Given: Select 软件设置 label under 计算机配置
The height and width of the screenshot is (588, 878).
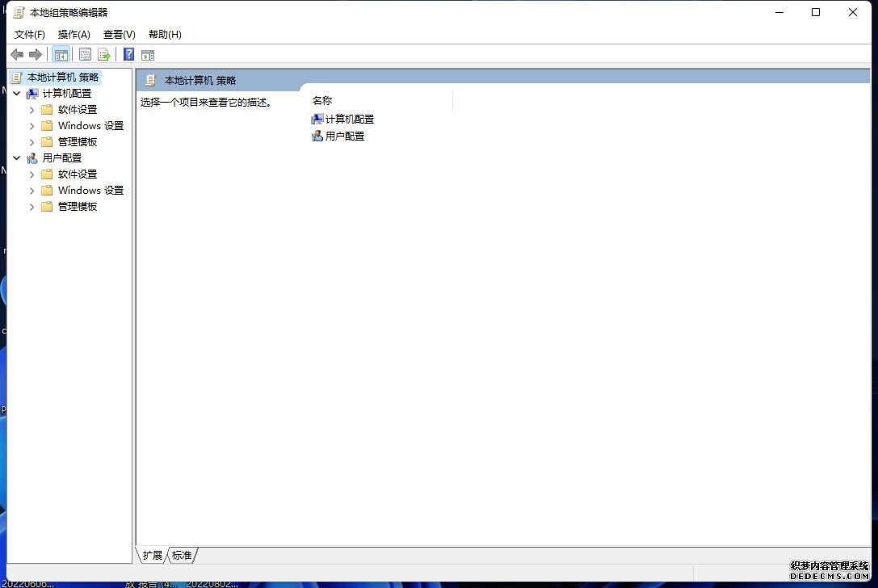Looking at the screenshot, I should (78, 110).
